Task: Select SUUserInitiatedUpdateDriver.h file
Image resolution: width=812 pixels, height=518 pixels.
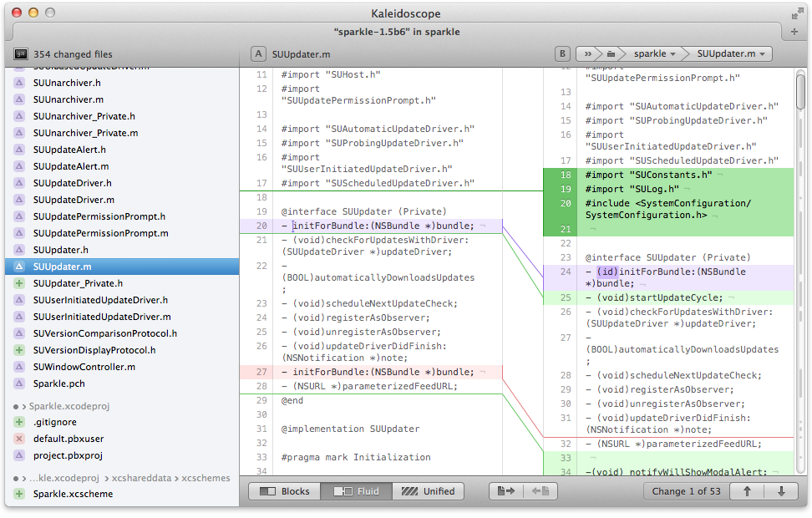Action: coord(122,300)
